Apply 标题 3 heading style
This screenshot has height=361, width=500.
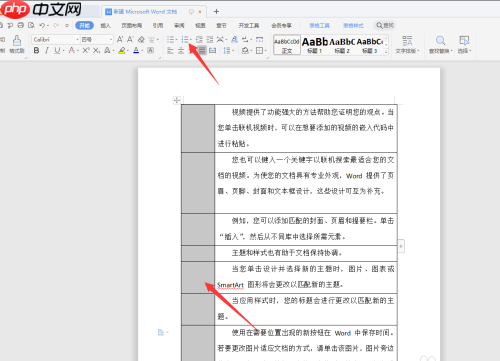tap(370, 45)
